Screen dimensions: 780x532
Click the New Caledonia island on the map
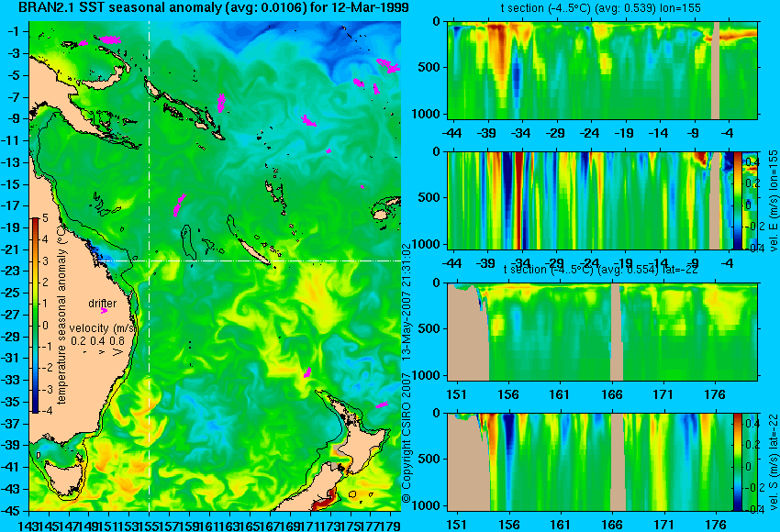[x=253, y=252]
